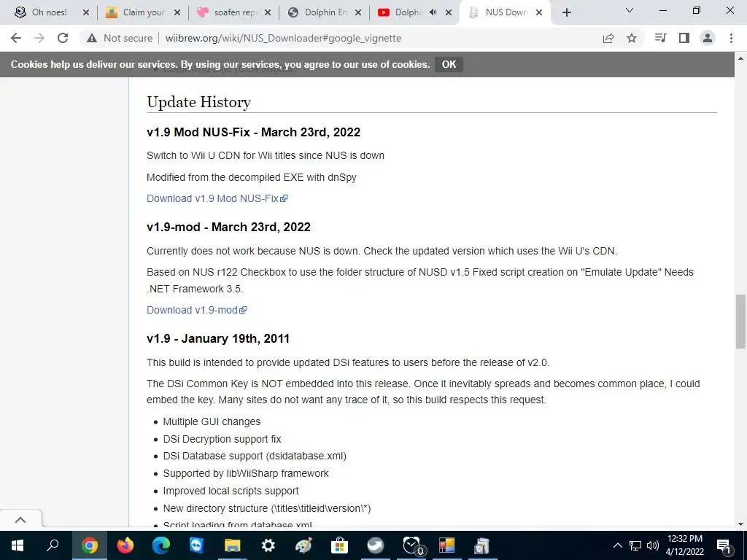Click the v1.9 Mod NUS-Fix heading
747x560 pixels.
pos(253,132)
